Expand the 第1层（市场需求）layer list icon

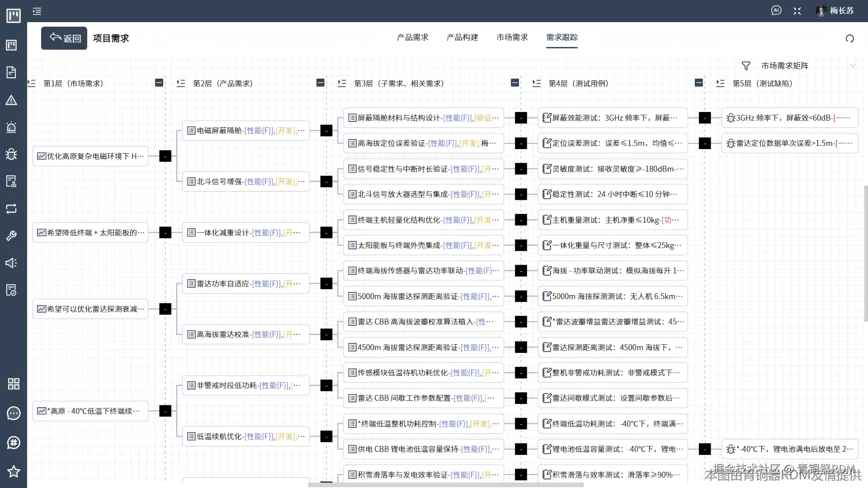[31, 83]
